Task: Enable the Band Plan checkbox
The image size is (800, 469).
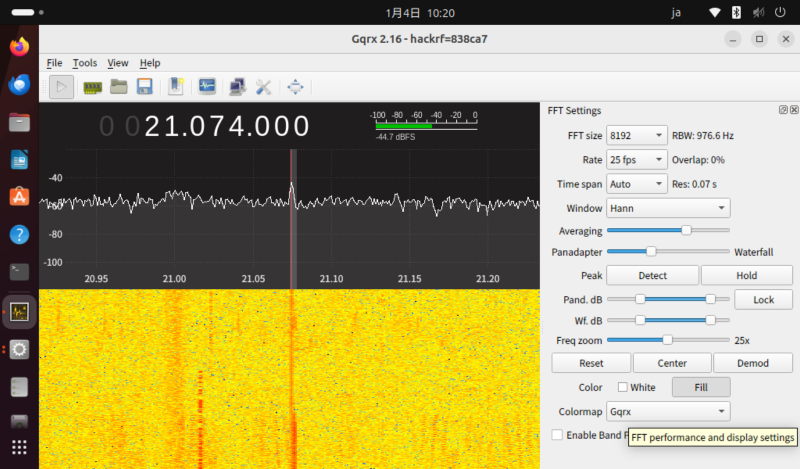Action: [557, 435]
